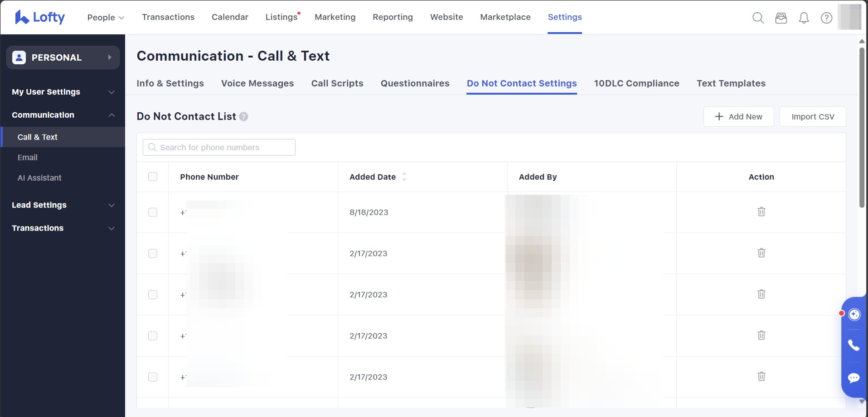Click the Lofty logo

tap(40, 17)
